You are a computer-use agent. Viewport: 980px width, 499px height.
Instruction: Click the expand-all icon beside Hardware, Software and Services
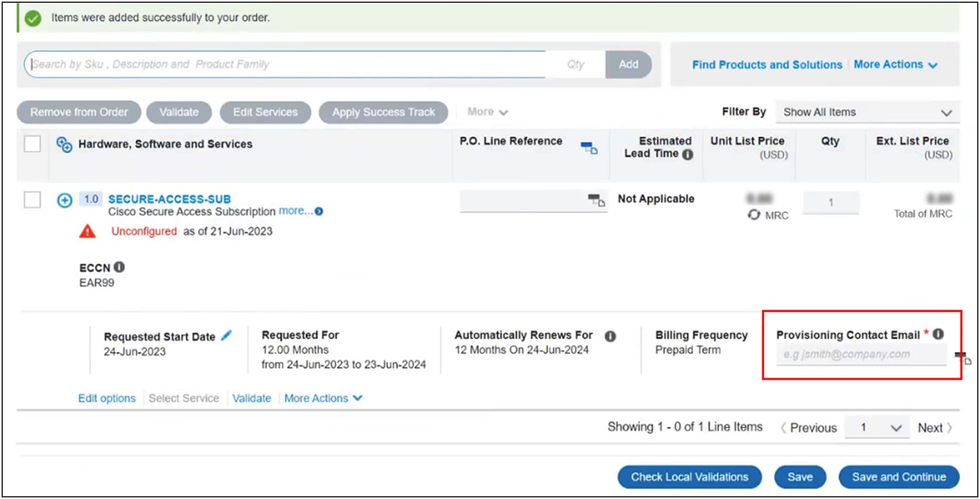(x=64, y=144)
